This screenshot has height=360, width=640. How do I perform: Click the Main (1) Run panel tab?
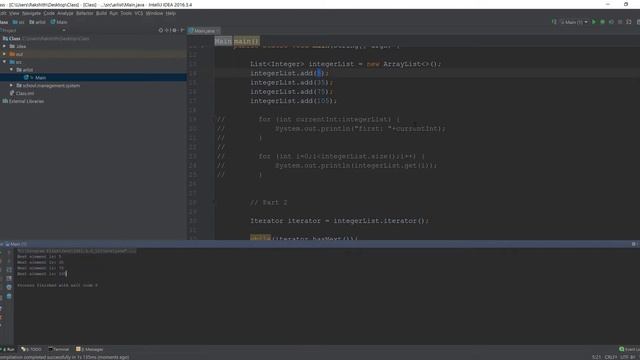click(x=16, y=244)
